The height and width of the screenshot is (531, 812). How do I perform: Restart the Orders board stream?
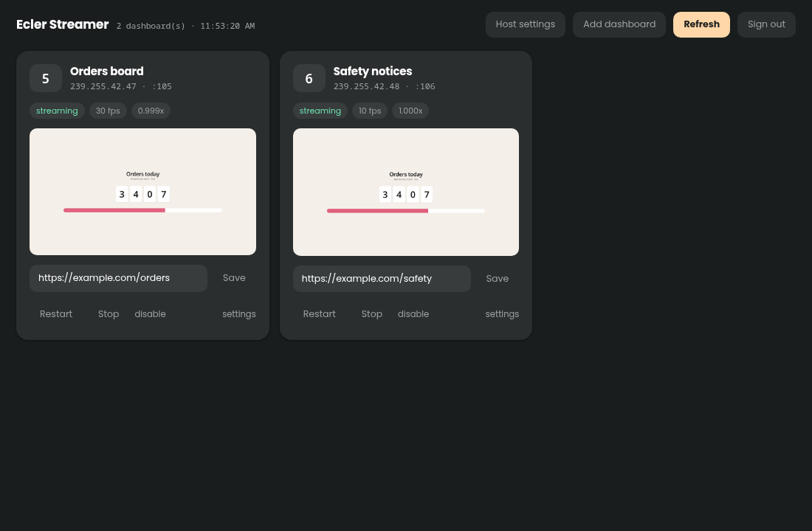56,314
